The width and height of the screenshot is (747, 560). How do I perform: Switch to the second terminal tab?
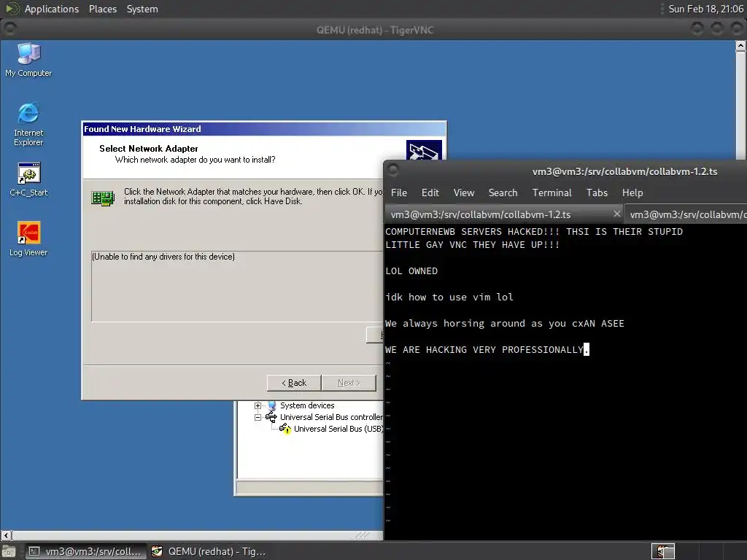tap(686, 215)
